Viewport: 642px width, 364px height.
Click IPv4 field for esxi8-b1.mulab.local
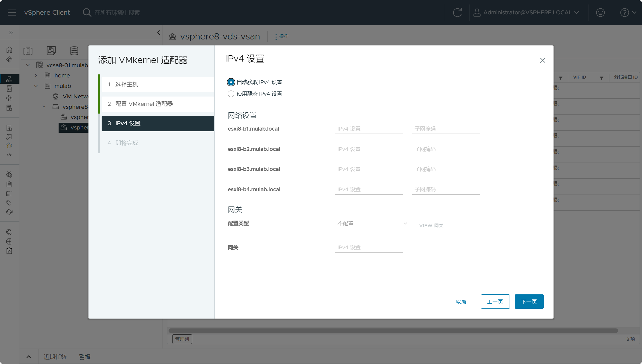tap(369, 129)
